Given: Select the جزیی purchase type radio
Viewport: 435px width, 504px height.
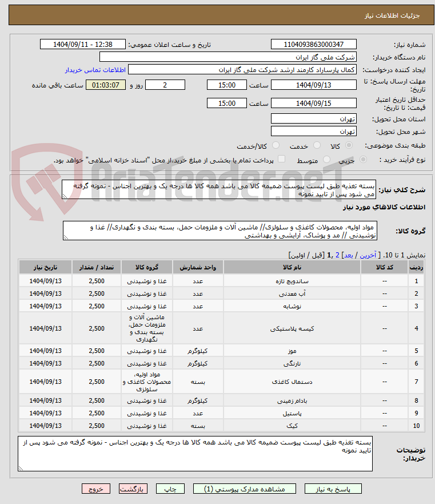Looking at the screenshot, I should [x=363, y=160].
